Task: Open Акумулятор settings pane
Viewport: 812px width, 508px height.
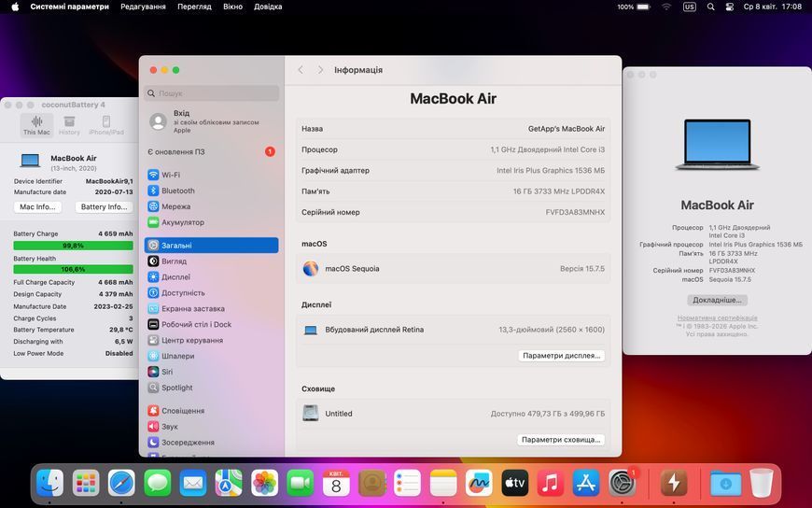Action: [211, 222]
